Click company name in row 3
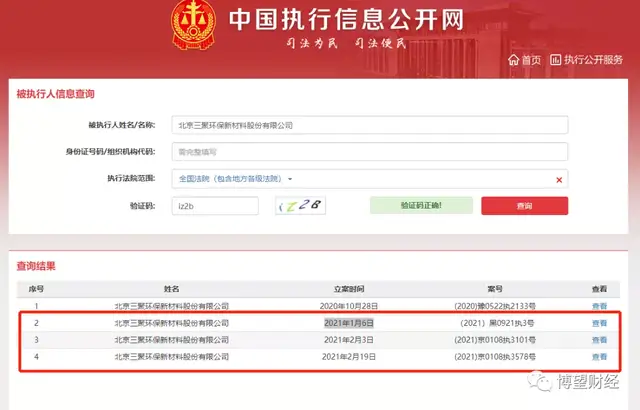Image resolution: width=640 pixels, height=410 pixels. point(171,340)
